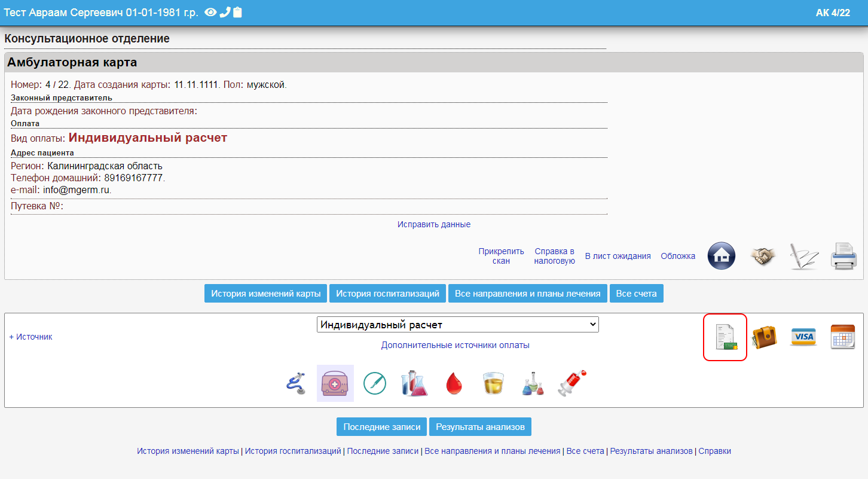Select the pink first aid kit icon
The width and height of the screenshot is (868, 479).
point(335,383)
